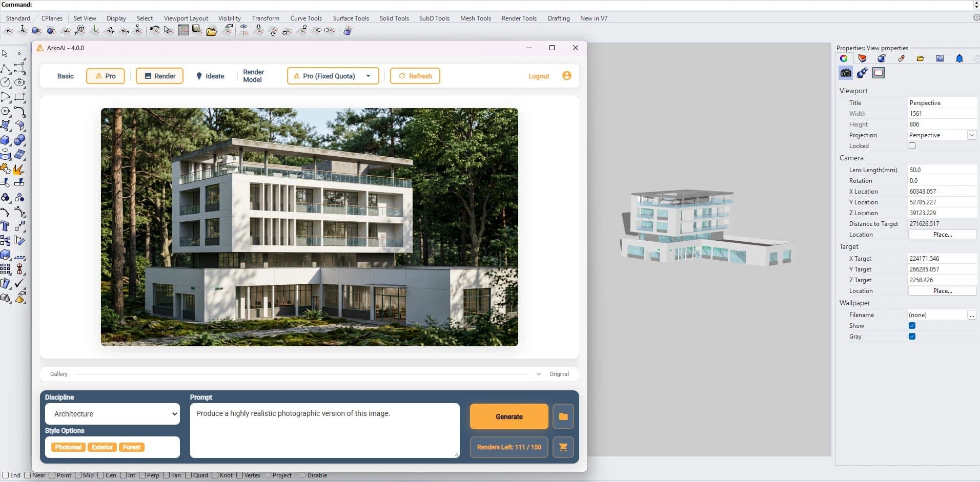Select the Polygon tool in left toolbar
Viewport: 980px width, 482px height.
[6, 111]
